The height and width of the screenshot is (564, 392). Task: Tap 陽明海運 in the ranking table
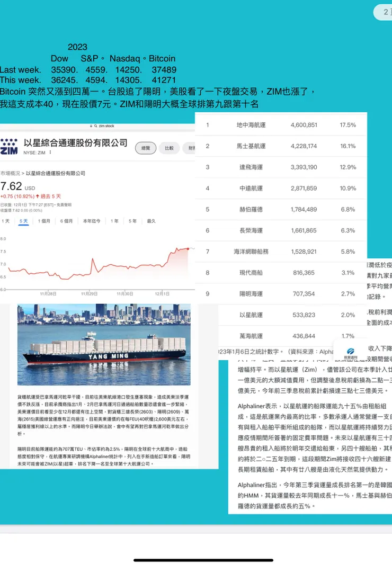coord(251,294)
